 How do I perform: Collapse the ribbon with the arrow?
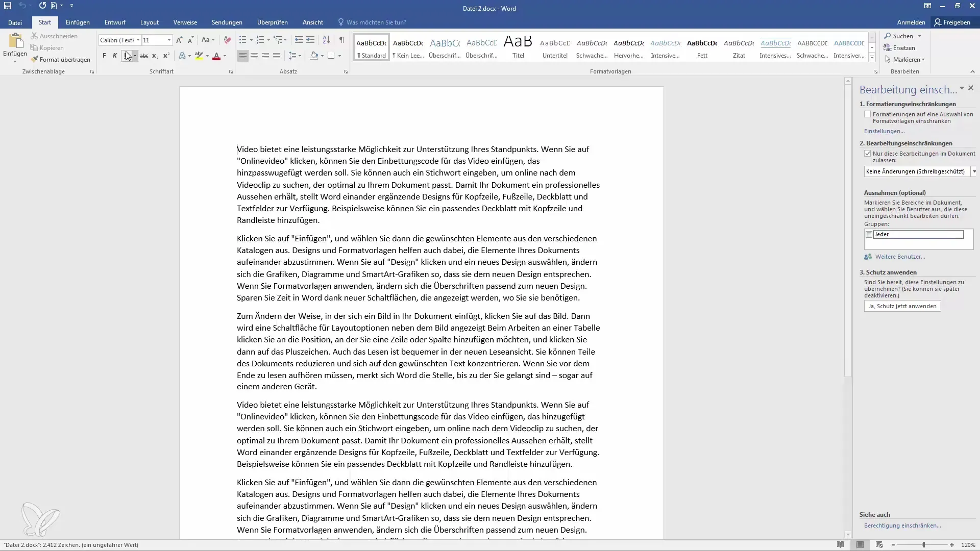pos(972,72)
